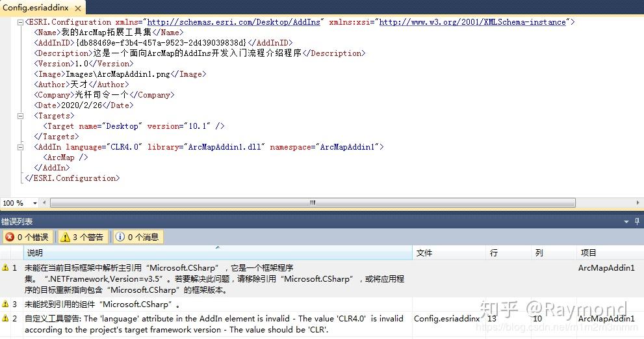Sort by the 项目 column header
The height and width of the screenshot is (339, 644).
click(610, 253)
